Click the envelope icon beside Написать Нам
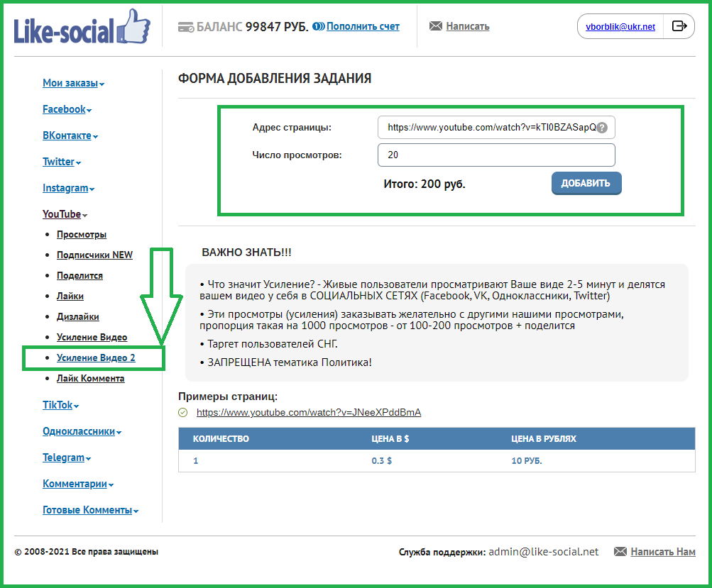This screenshot has width=712, height=588. (x=620, y=551)
